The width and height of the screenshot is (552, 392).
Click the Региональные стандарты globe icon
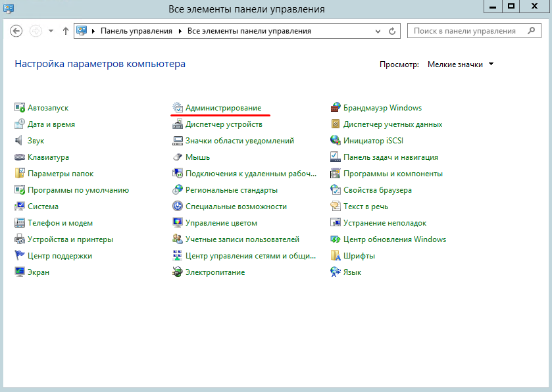tap(178, 189)
